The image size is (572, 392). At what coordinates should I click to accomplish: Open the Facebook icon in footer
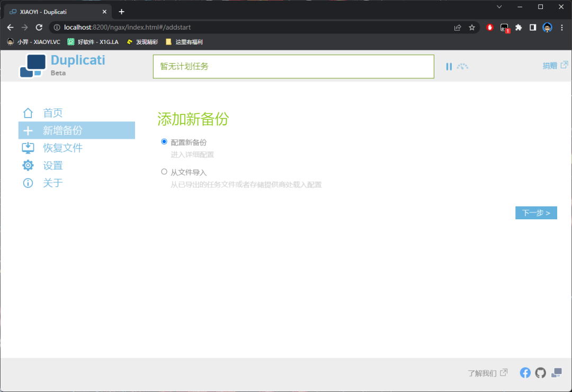525,373
